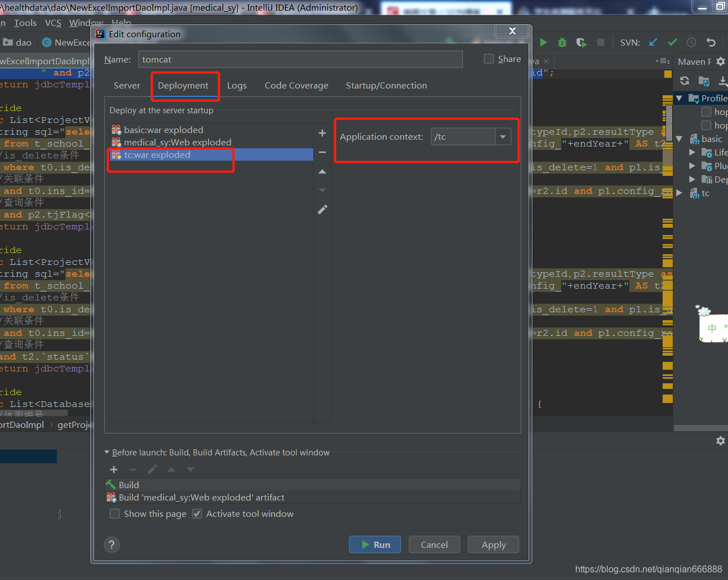
Task: Edit the selected artifact with the pencil icon
Action: click(322, 210)
